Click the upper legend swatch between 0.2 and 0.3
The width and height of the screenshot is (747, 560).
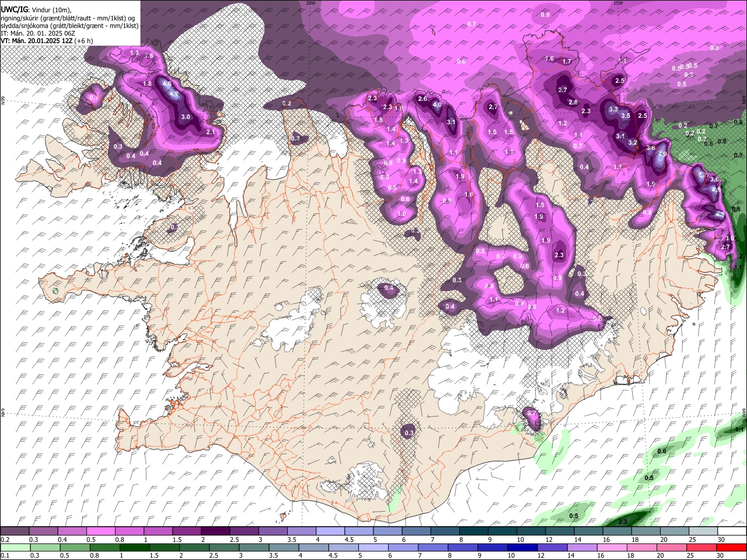tap(15, 531)
